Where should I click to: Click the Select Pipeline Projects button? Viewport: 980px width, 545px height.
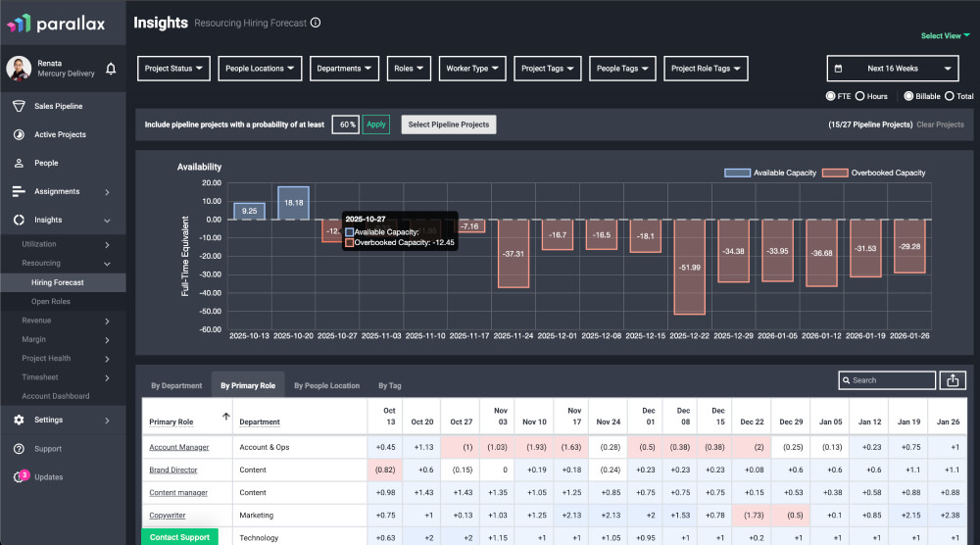448,124
